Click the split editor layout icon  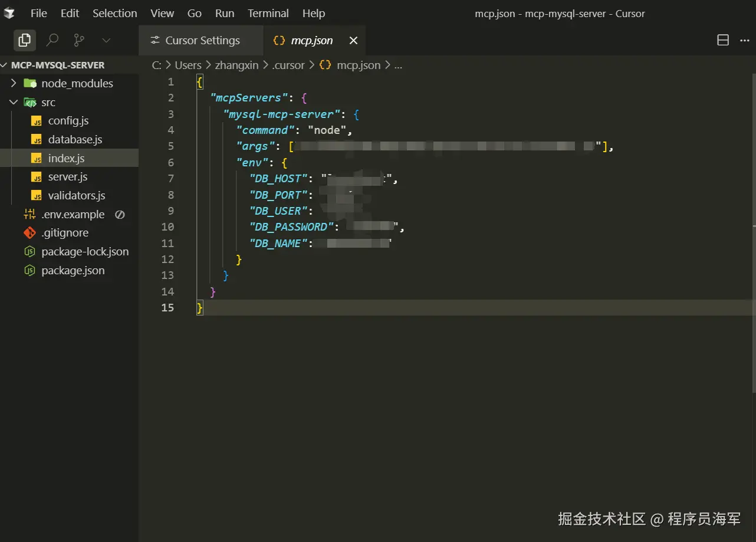pos(723,40)
